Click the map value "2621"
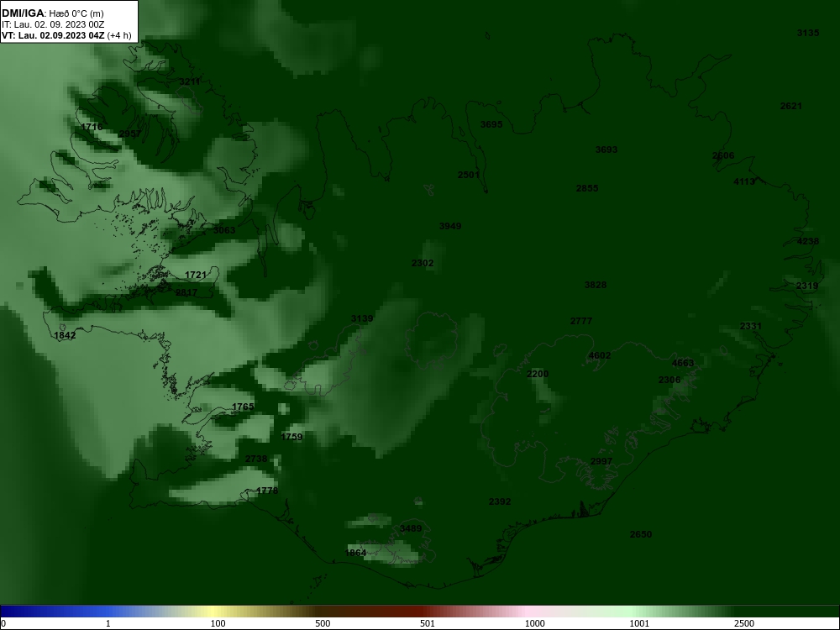This screenshot has width=840, height=630. pos(790,106)
